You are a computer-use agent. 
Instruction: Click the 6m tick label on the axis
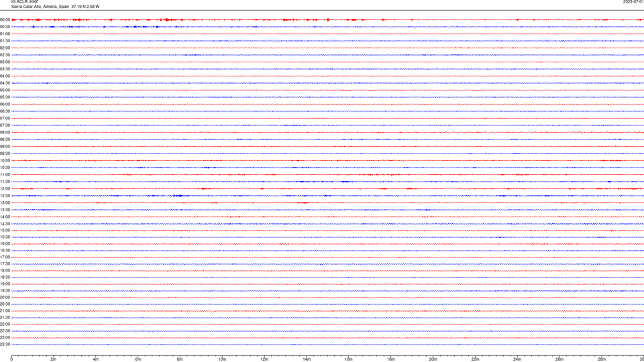click(138, 359)
